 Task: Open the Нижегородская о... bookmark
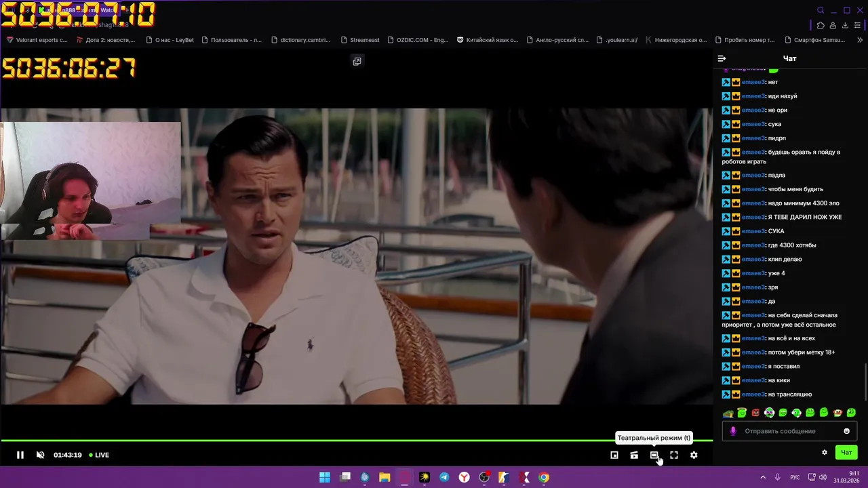pyautogui.click(x=676, y=40)
